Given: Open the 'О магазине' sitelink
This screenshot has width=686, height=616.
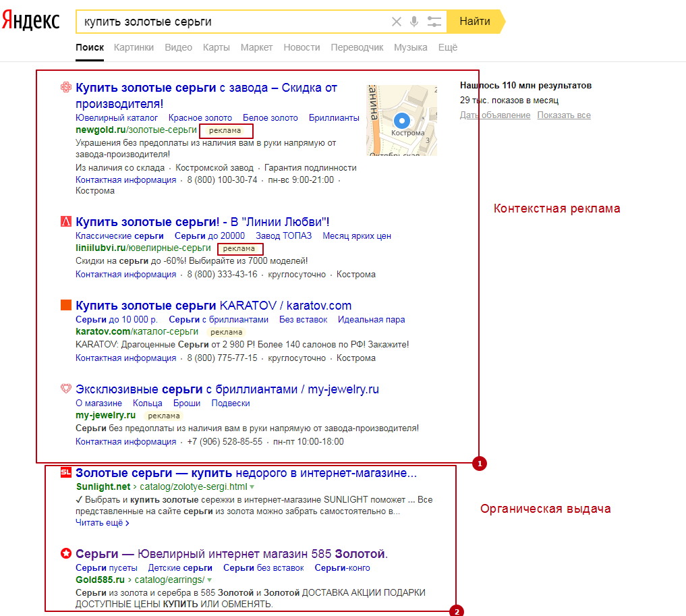Looking at the screenshot, I should (99, 403).
